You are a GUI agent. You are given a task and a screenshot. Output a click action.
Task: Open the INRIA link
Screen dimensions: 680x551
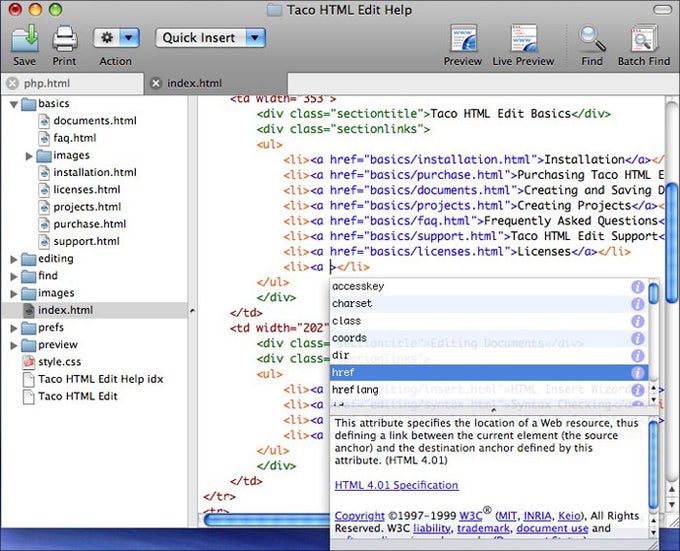537,516
